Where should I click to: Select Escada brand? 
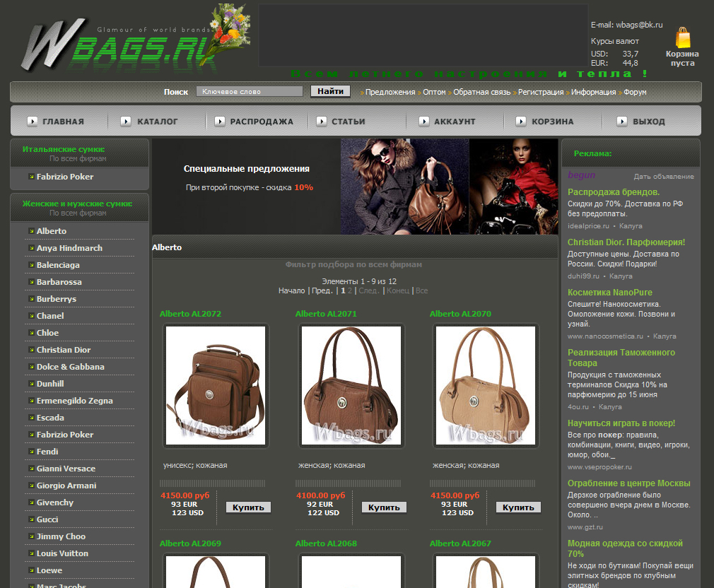pos(50,418)
